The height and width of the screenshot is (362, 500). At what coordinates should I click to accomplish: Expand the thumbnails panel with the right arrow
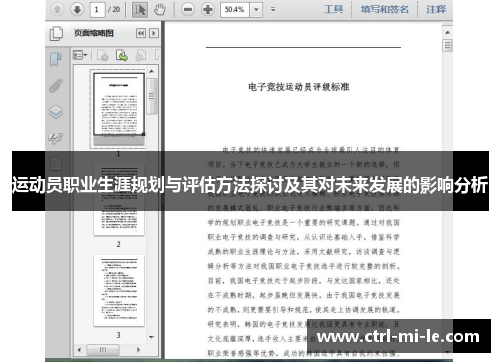(x=154, y=33)
